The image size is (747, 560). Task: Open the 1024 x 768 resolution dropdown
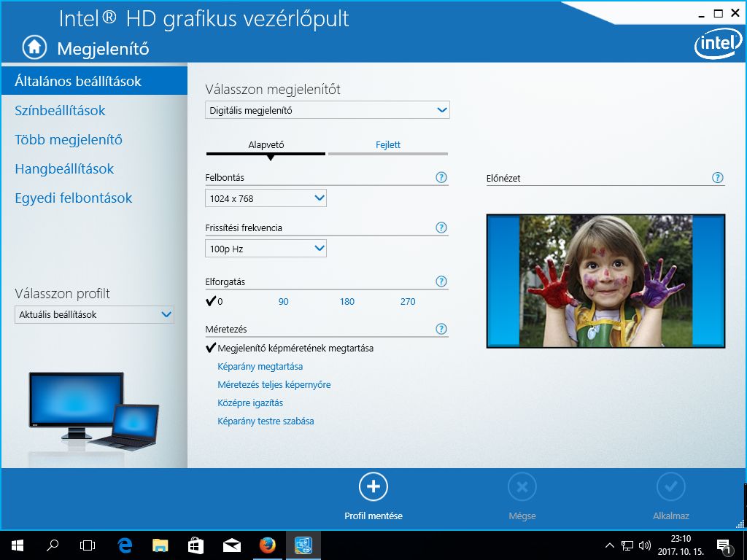[x=266, y=198]
